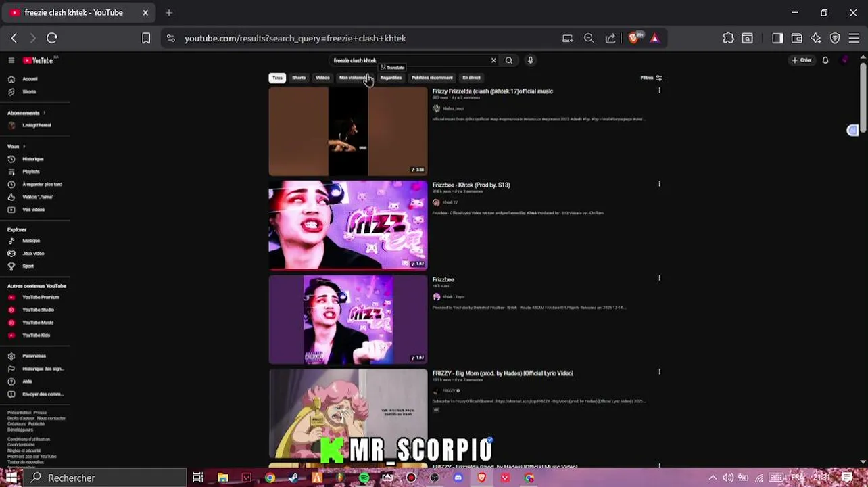This screenshot has width=868, height=487.
Task: Click the Rechercher taskbar search box
Action: coord(105,478)
